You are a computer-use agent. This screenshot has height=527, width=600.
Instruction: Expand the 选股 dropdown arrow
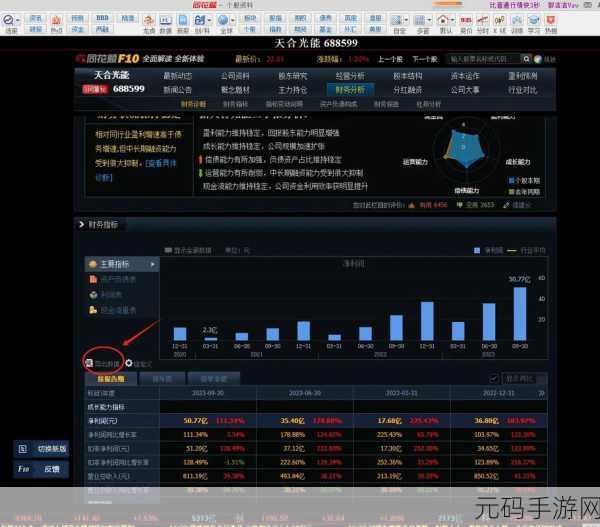click(18, 20)
